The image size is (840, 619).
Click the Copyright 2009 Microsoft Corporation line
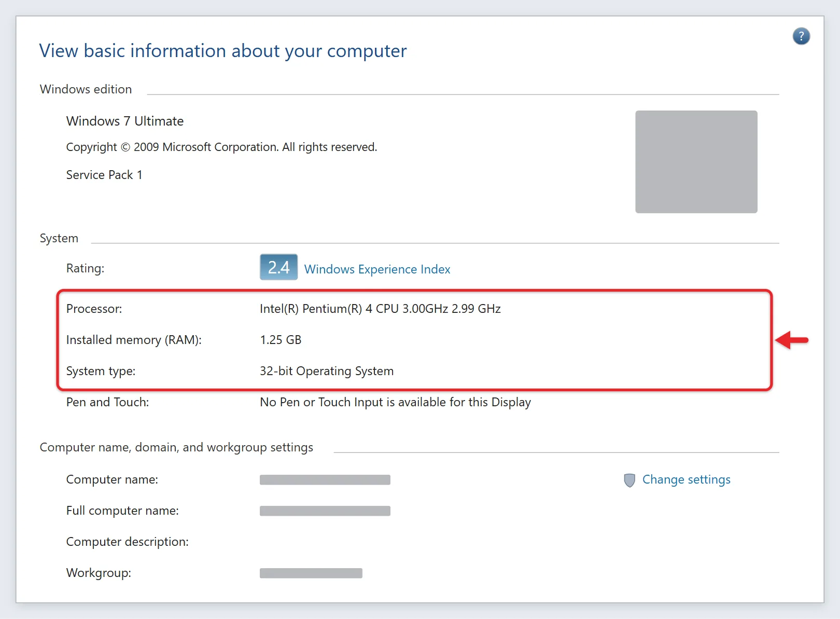(x=221, y=147)
